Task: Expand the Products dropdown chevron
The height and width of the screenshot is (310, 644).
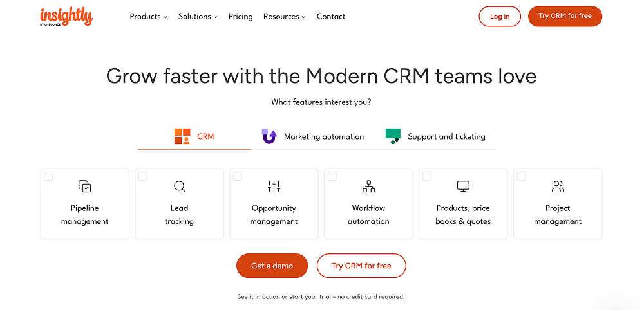Action: [x=165, y=17]
